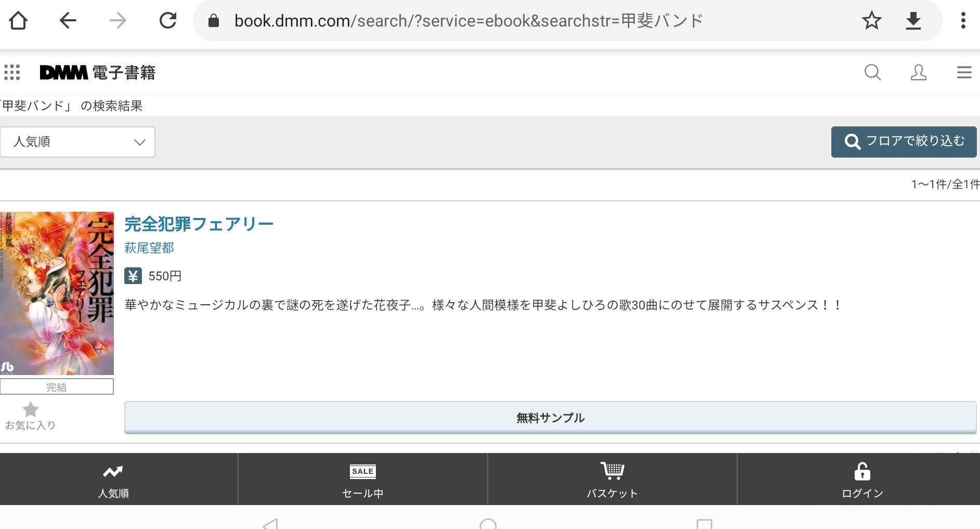Reload the page

coord(168,21)
